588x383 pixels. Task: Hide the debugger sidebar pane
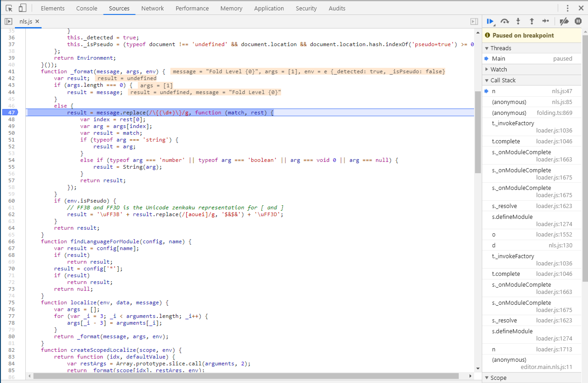(x=474, y=21)
